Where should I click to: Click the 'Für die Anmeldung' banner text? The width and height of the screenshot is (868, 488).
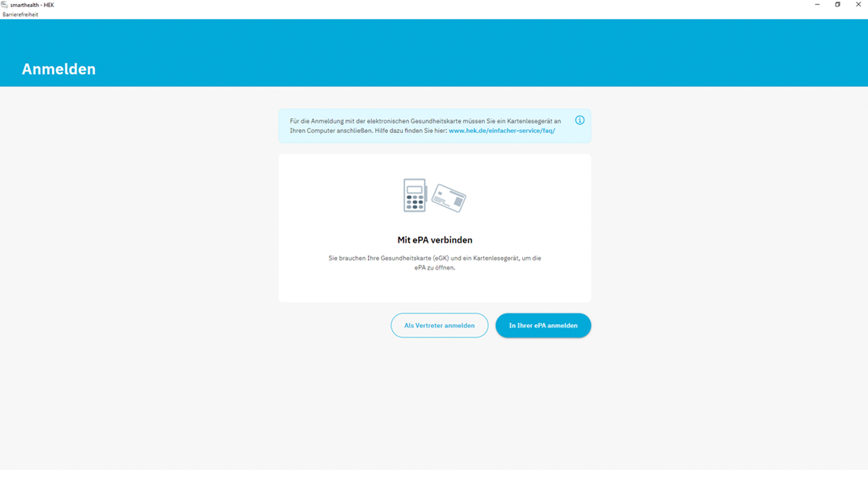pyautogui.click(x=316, y=121)
